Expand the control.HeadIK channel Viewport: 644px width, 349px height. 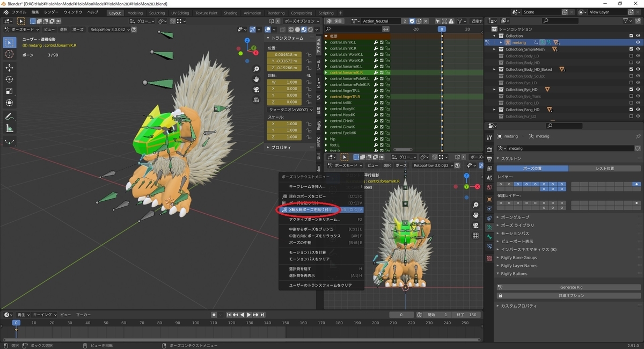326,114
